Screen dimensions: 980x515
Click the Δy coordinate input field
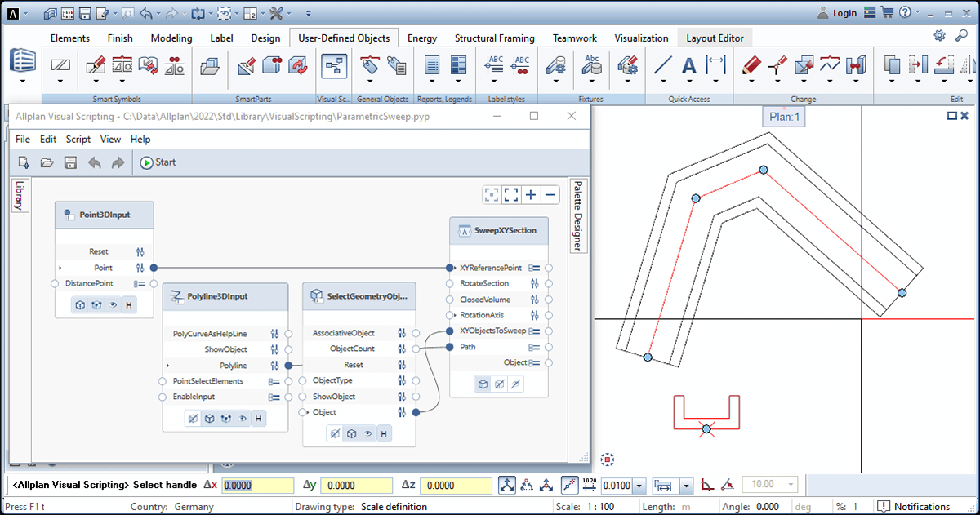(356, 486)
